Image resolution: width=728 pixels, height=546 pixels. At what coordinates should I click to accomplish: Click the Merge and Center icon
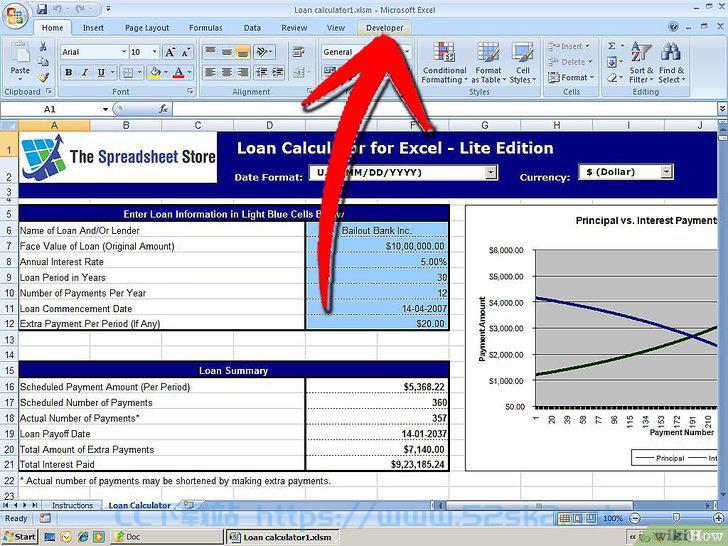tap(299, 72)
